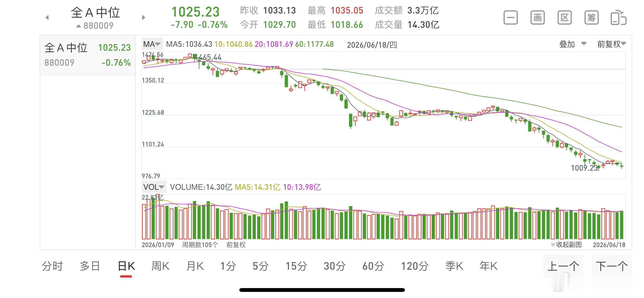The width and height of the screenshot is (644, 298).
Task: Switch to 30分 chart tab
Action: click(334, 266)
